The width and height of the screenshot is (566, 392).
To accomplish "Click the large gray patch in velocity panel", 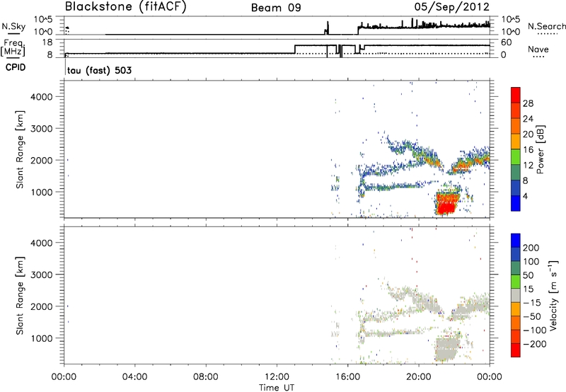I will click(x=447, y=349).
